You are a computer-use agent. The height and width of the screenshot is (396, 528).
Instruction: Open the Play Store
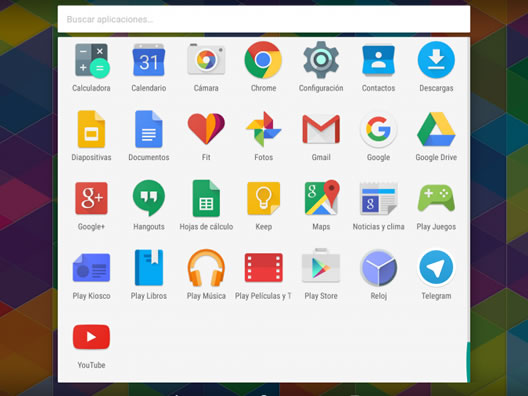point(321,266)
